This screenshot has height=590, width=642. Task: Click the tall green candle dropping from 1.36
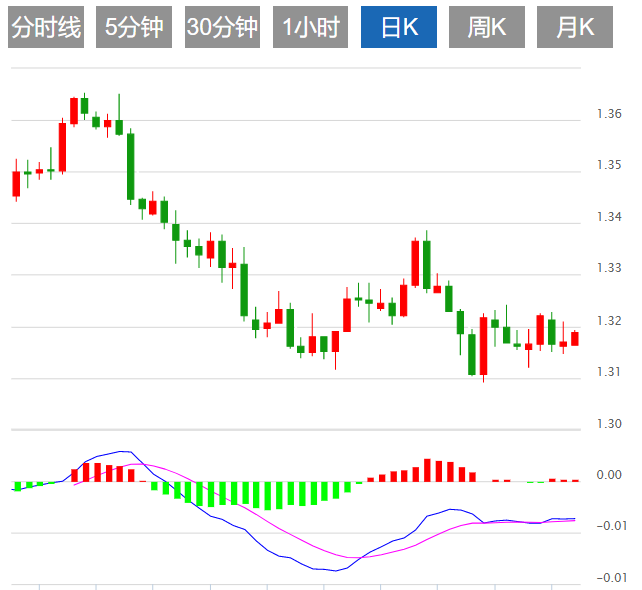point(131,167)
